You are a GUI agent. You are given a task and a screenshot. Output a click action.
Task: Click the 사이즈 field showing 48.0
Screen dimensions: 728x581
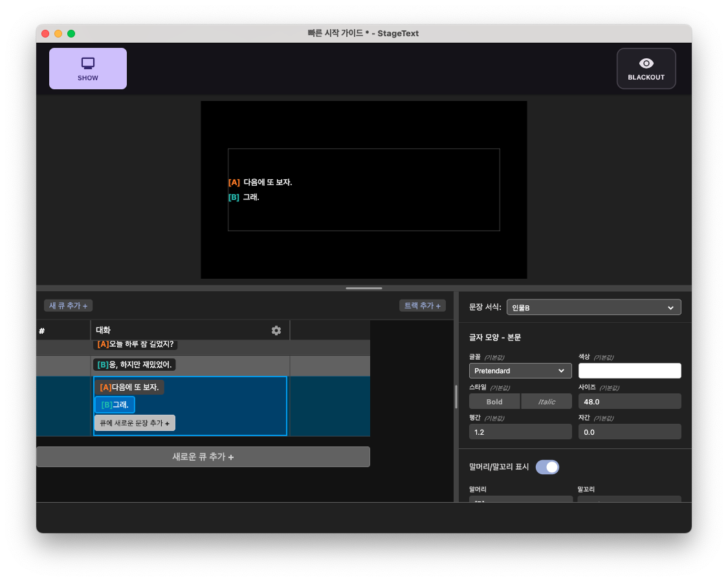pyautogui.click(x=629, y=401)
